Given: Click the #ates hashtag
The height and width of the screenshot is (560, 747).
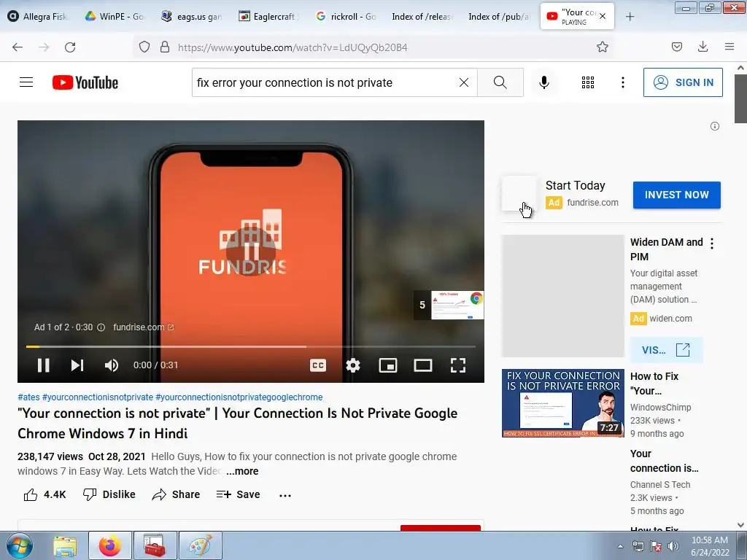Looking at the screenshot, I should point(28,397).
